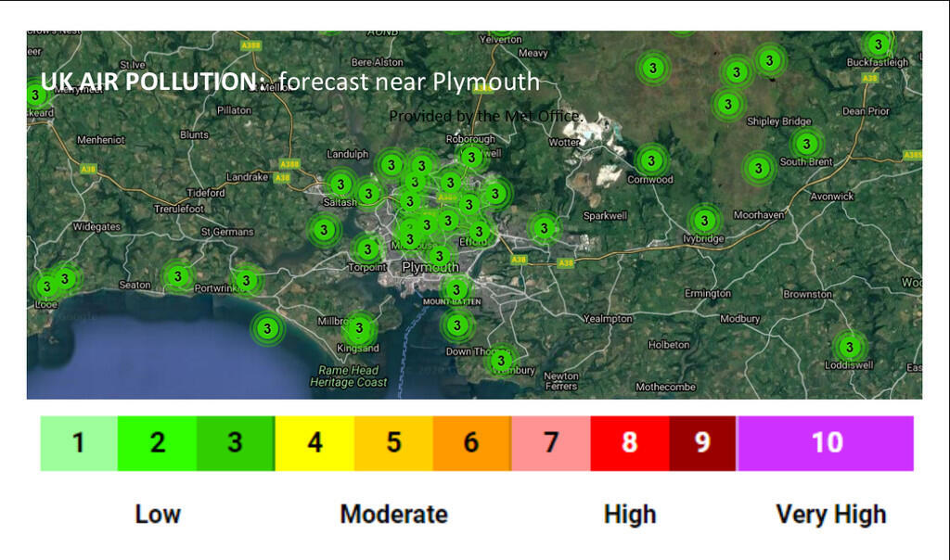Click the marker above South Brent
The height and width of the screenshot is (560, 950).
point(806,144)
